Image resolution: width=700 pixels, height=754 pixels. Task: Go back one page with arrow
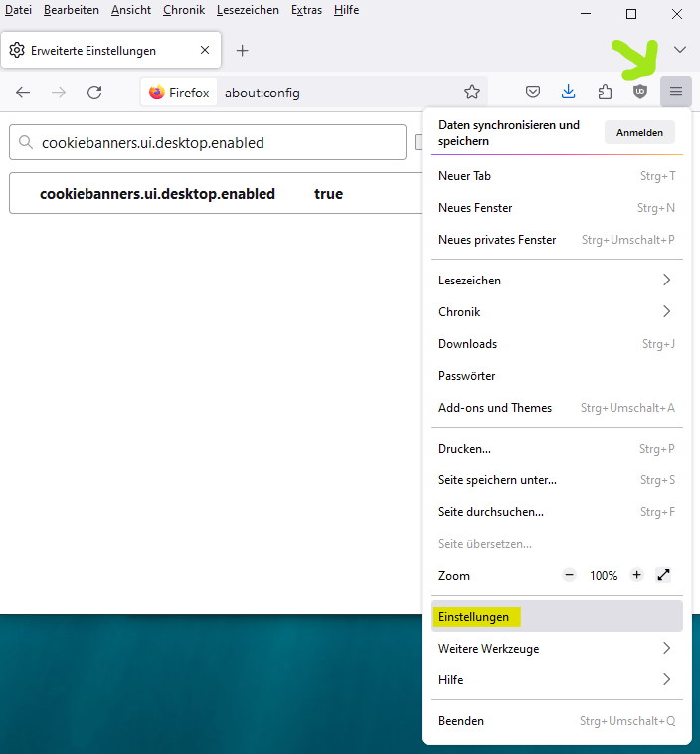coord(23,93)
